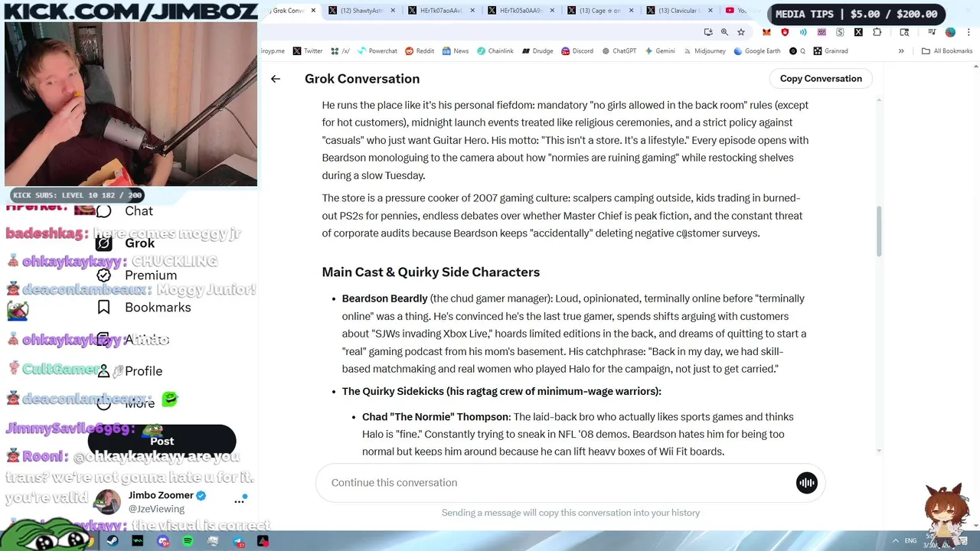This screenshot has height=551, width=980.
Task: Click the Jimbo Zoomer profile avatar
Action: pyautogui.click(x=106, y=502)
